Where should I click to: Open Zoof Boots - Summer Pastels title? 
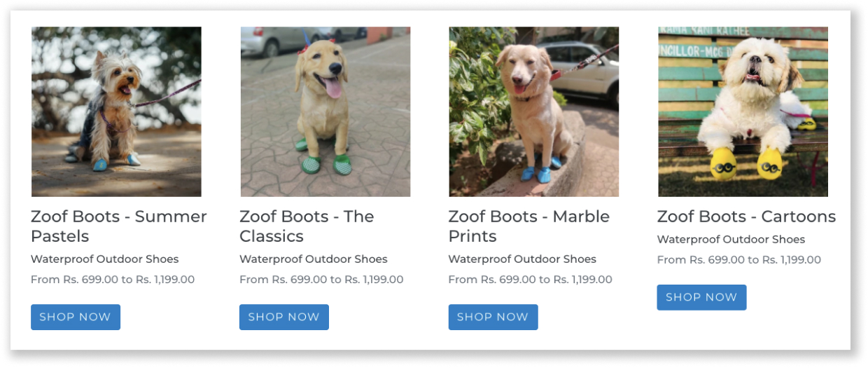(118, 226)
